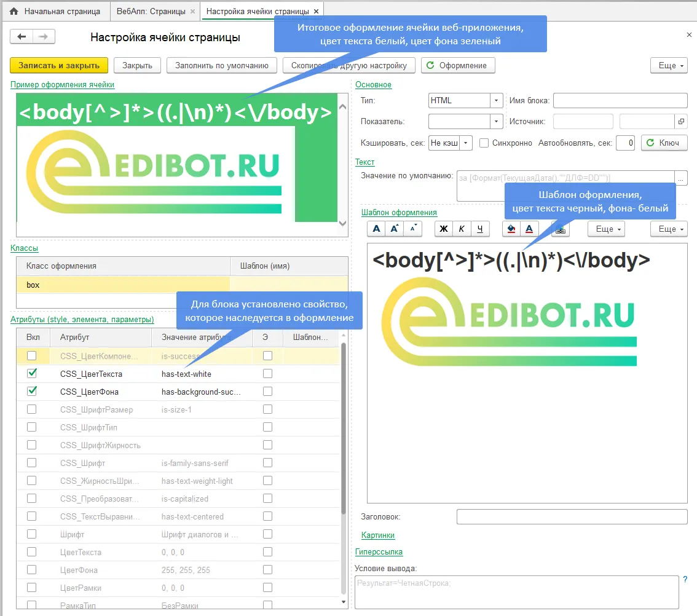Decrease font size in template toolbar

(x=413, y=229)
